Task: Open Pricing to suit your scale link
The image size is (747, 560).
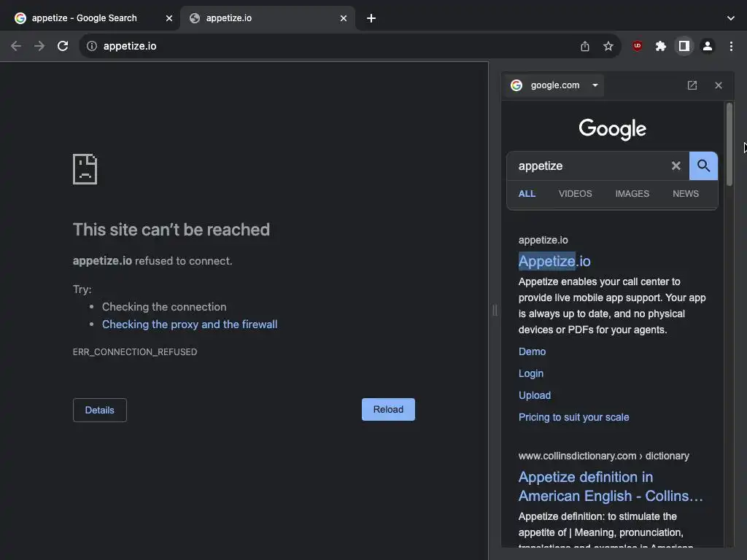Action: 573,417
